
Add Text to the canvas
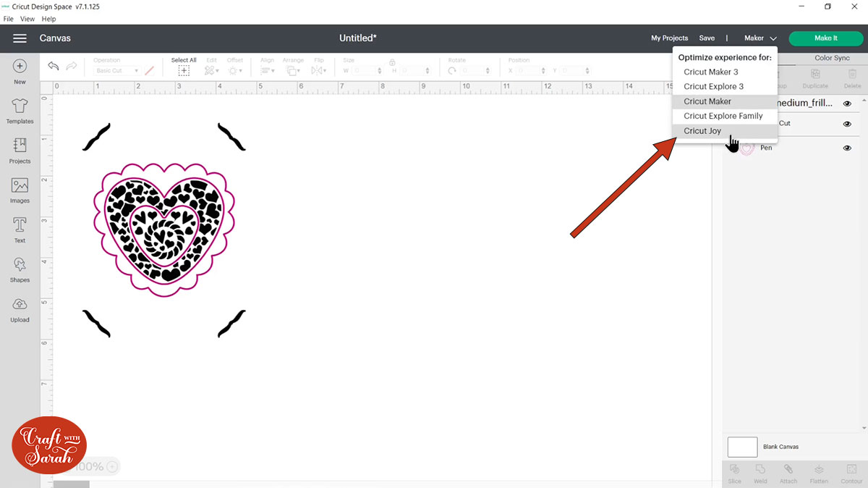point(20,230)
